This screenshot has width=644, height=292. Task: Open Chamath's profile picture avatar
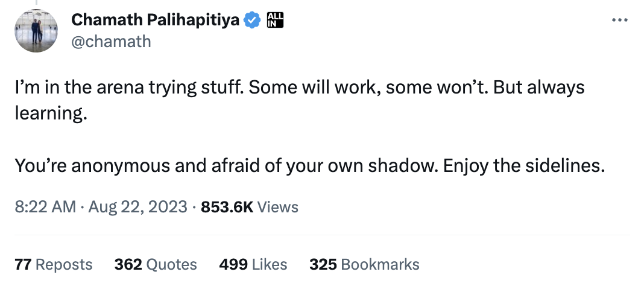tap(36, 31)
